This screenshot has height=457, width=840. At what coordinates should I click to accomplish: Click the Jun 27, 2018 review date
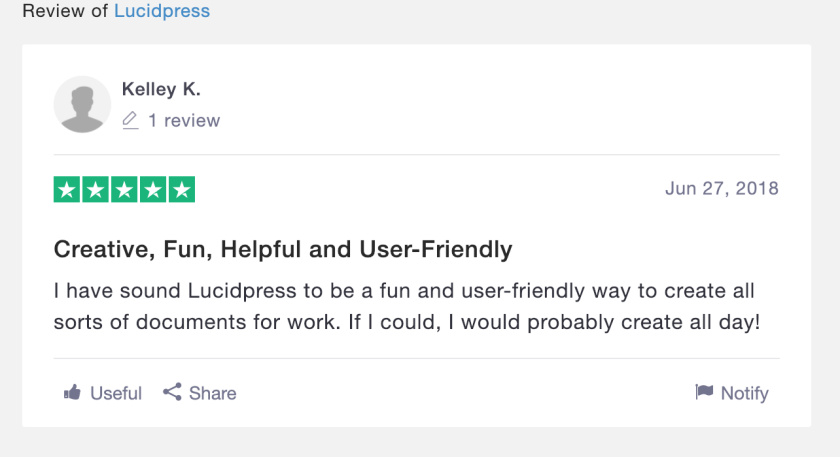click(721, 189)
